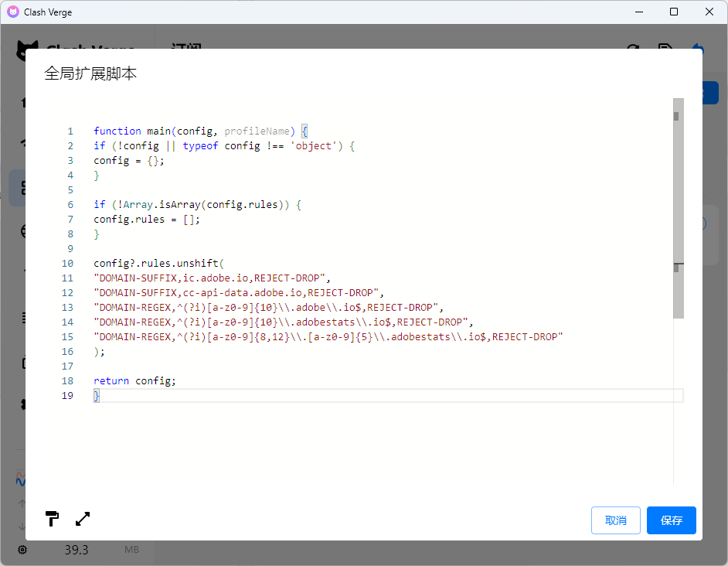Click line 13 adobe.io regex rule
728x566 pixels.
tap(268, 308)
